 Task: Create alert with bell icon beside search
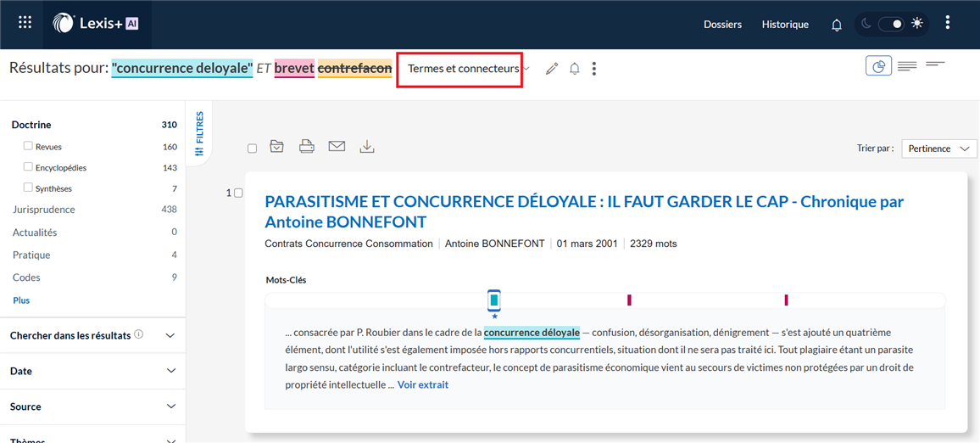tap(574, 69)
